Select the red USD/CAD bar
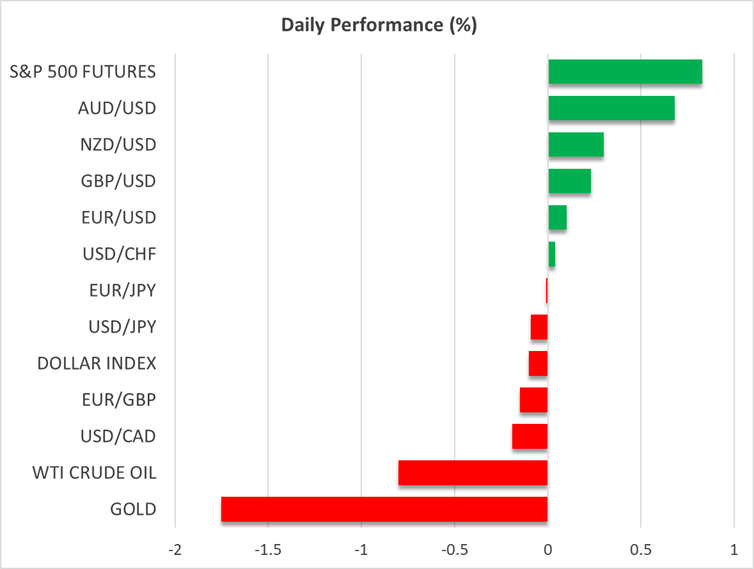The height and width of the screenshot is (569, 754). (x=530, y=436)
